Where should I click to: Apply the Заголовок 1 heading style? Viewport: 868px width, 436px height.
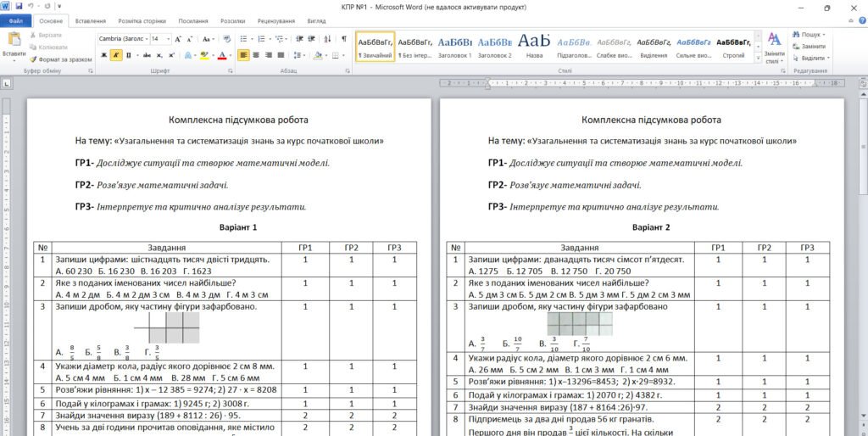pos(454,47)
